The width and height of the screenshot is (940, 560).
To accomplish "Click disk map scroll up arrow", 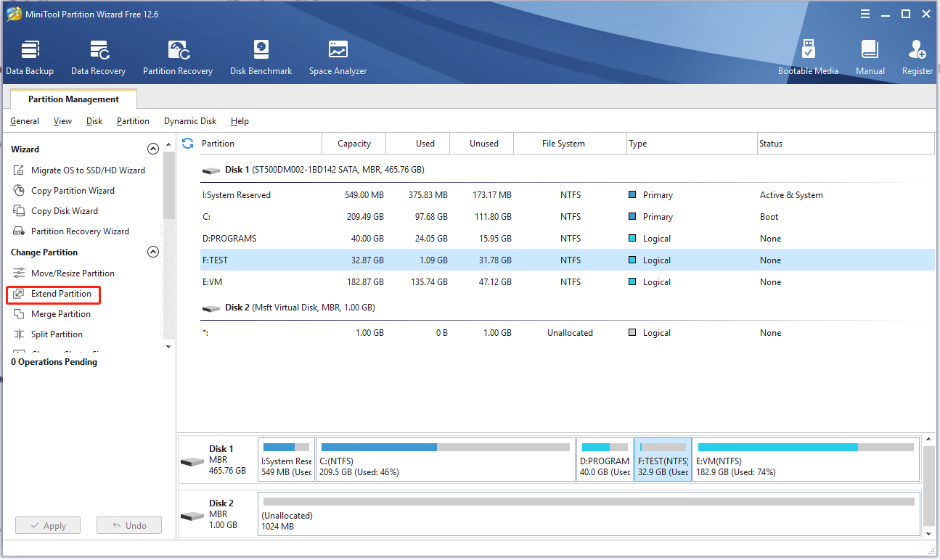I will (928, 440).
